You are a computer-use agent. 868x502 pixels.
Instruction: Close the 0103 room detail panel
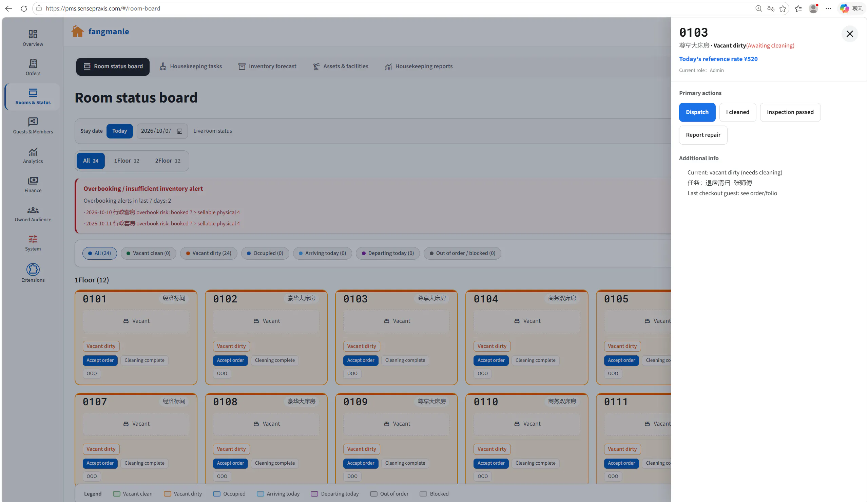coord(849,34)
